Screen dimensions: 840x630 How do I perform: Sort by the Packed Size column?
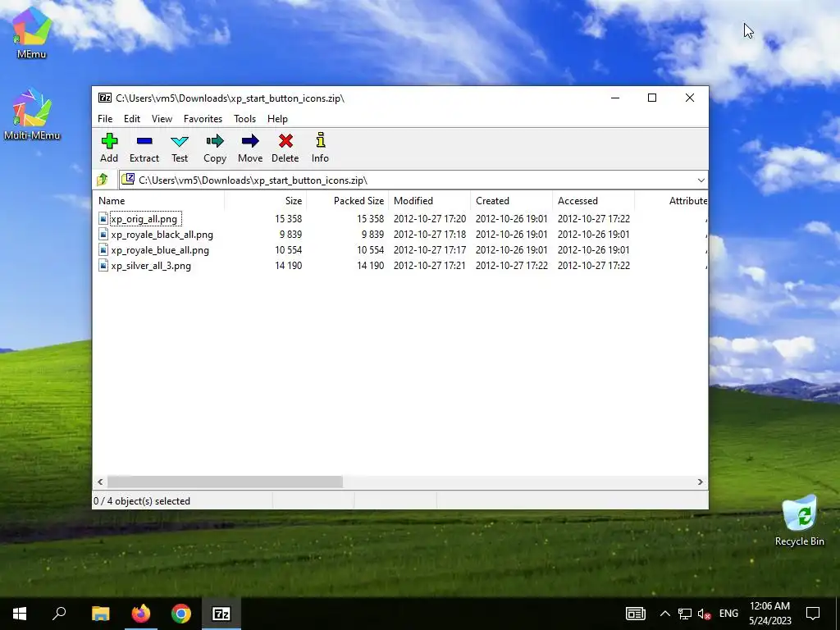tap(347, 201)
